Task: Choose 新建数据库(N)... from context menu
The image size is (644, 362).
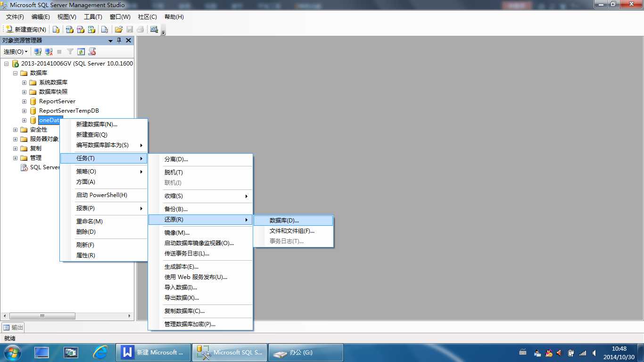Action: click(x=104, y=124)
